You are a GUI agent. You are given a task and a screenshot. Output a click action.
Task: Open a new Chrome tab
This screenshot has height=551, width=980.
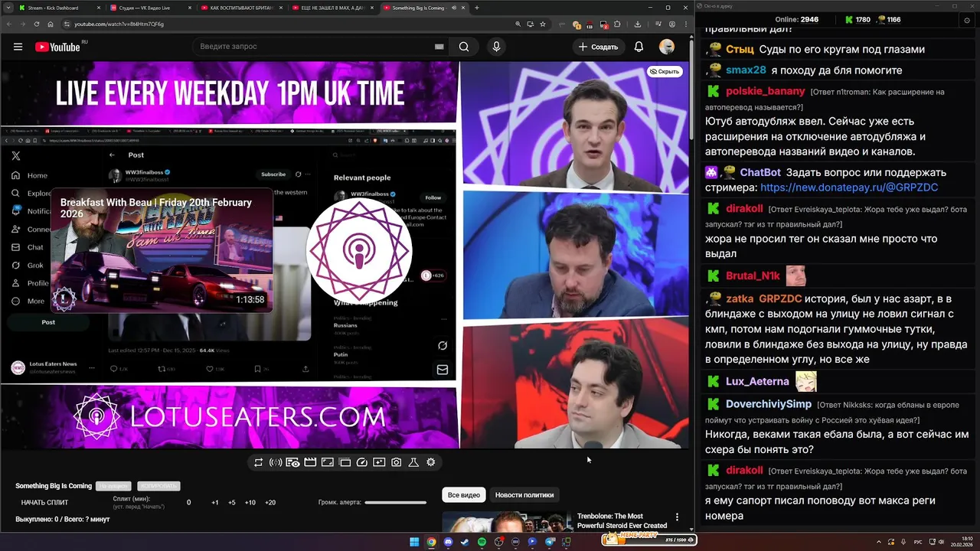pos(477,8)
